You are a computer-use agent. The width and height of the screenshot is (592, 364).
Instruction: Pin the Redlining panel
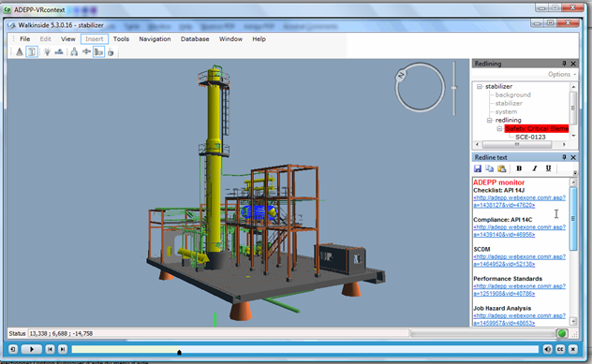564,64
